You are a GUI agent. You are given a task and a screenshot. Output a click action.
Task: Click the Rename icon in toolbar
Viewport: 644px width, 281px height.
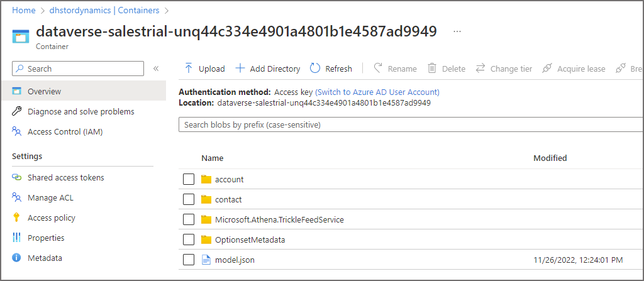(378, 68)
